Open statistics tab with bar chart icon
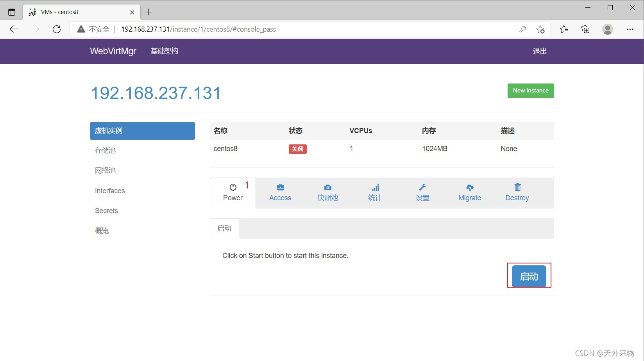This screenshot has width=644, height=361. point(375,193)
